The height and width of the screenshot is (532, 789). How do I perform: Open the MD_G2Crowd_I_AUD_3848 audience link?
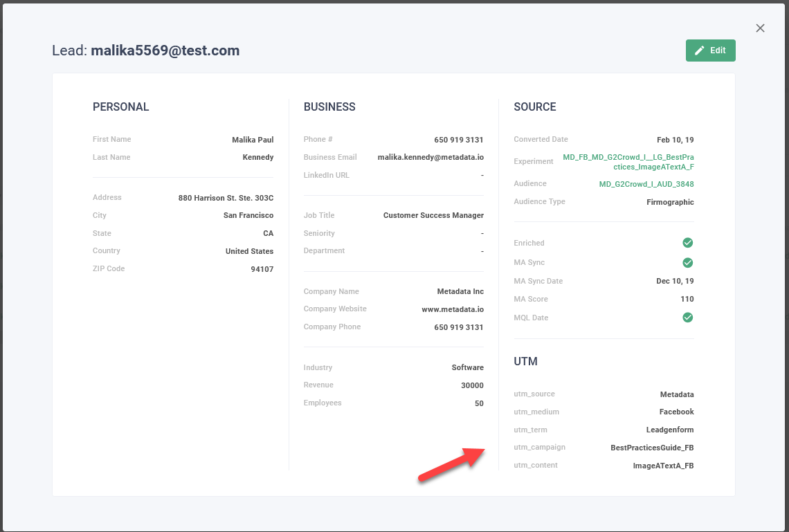click(646, 184)
